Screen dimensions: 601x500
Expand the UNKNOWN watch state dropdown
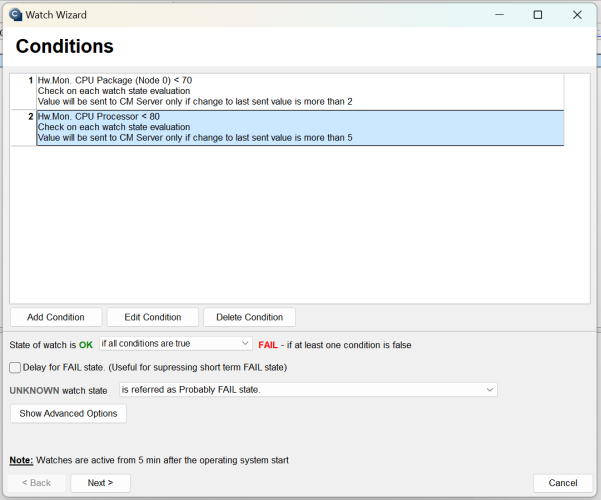(308, 390)
